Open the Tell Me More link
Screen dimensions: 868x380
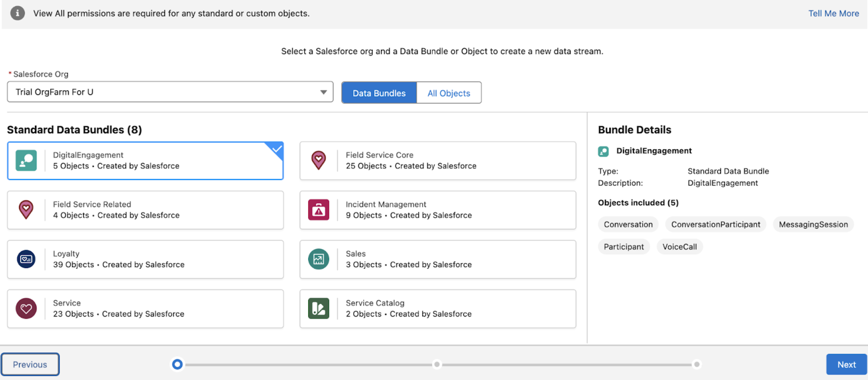click(834, 13)
